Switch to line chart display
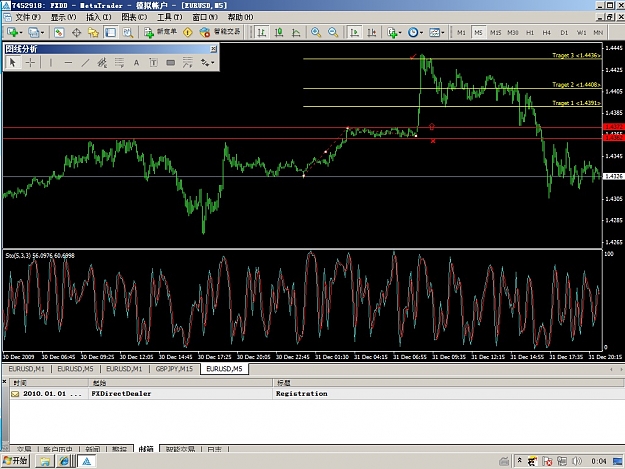Screen dimensions: 625x469 [x=296, y=33]
